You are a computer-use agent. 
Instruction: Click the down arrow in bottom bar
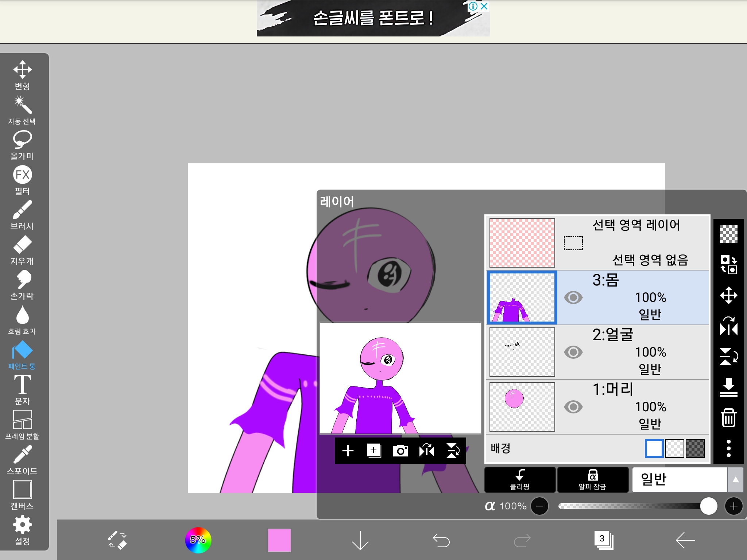[360, 540]
